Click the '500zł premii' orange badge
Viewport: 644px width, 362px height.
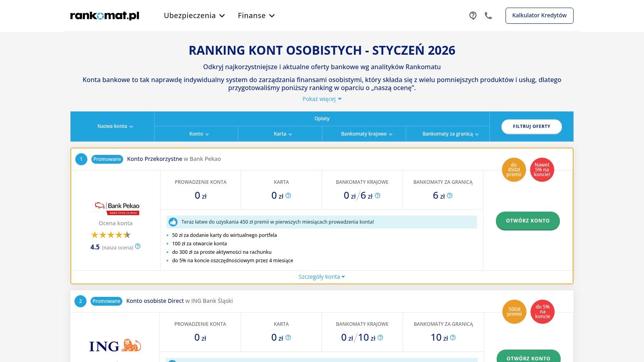(514, 312)
